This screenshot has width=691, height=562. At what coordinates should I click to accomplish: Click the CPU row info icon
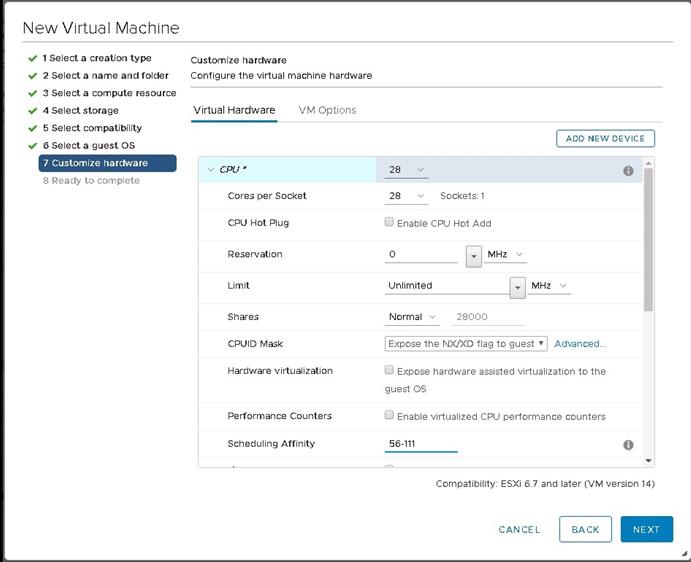click(628, 171)
